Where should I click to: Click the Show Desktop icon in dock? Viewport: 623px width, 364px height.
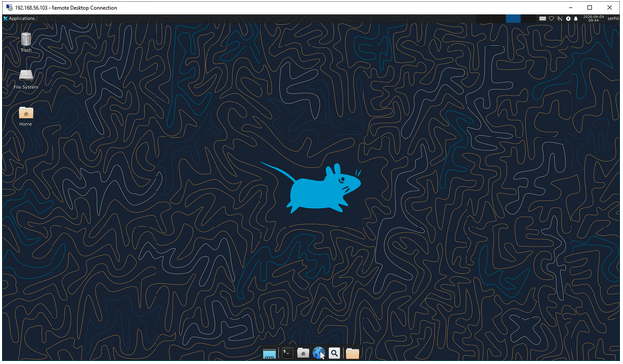(269, 353)
